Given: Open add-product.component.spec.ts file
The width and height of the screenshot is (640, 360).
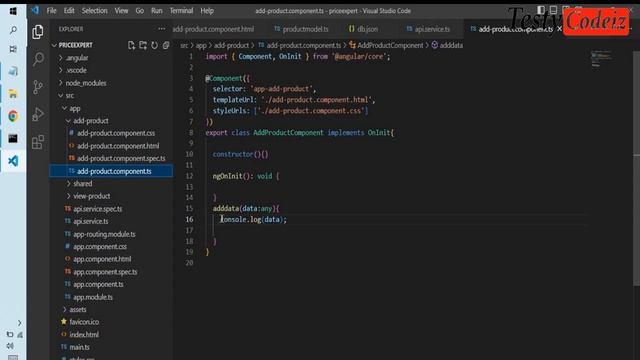Looking at the screenshot, I should pyautogui.click(x=121, y=158).
